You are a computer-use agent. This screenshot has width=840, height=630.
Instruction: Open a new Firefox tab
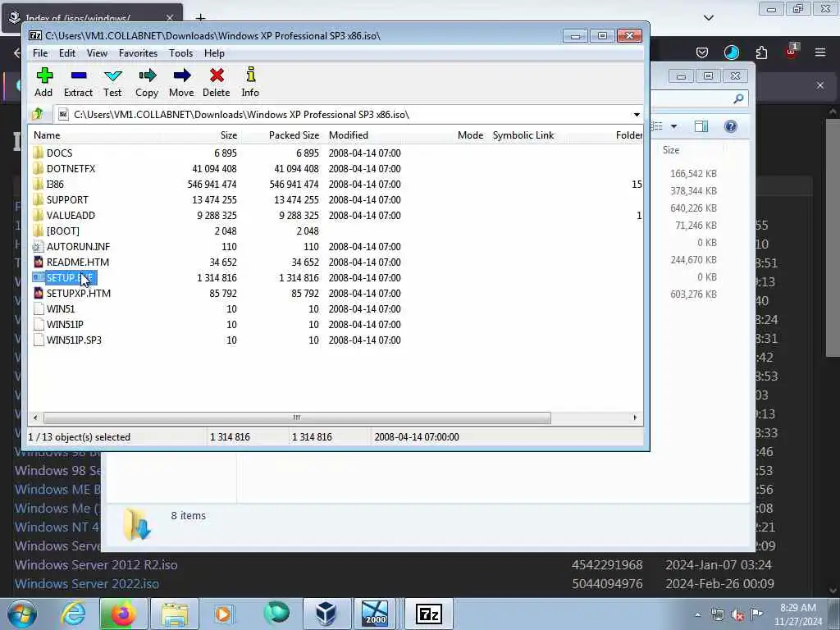(200, 18)
